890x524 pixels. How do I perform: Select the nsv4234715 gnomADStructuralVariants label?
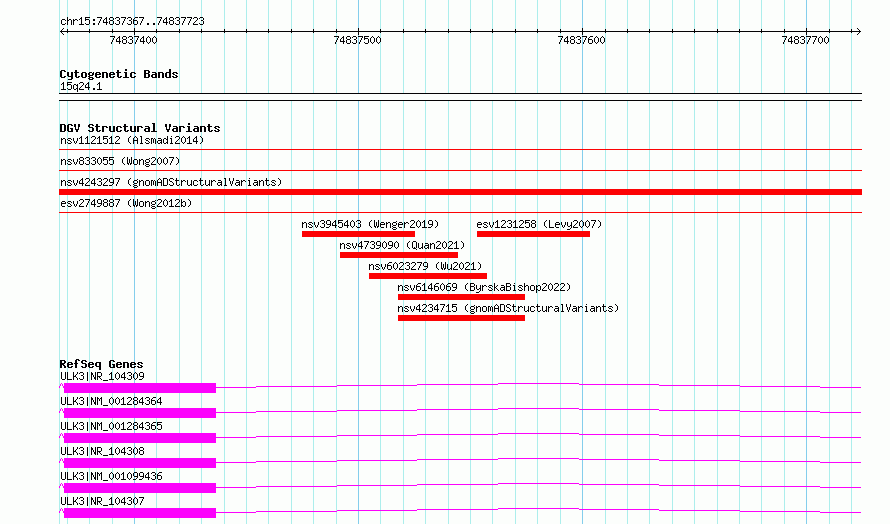508,308
